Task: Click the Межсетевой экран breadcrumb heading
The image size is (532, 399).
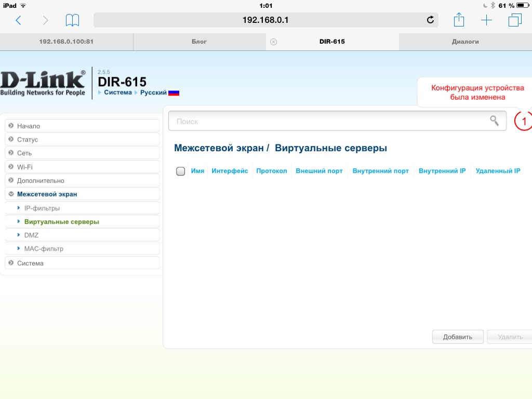Action: tap(219, 148)
